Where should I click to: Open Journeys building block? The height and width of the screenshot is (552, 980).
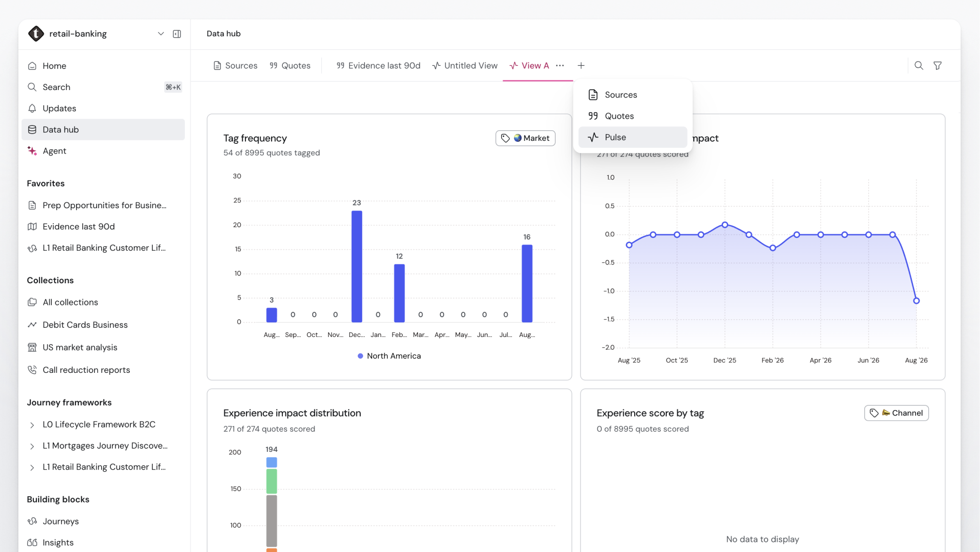point(103,521)
